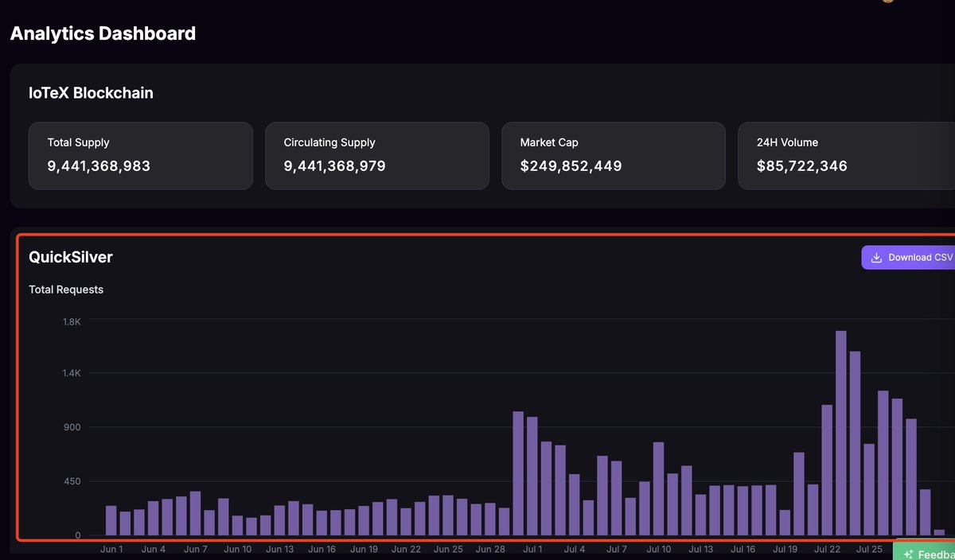955x560 pixels.
Task: Click the Jul 22 x-axis label
Action: (827, 549)
